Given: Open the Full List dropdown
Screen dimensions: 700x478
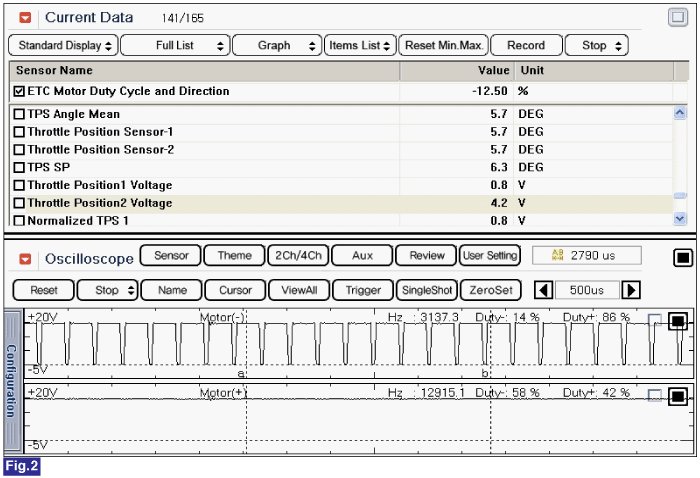Looking at the screenshot, I should pos(175,45).
